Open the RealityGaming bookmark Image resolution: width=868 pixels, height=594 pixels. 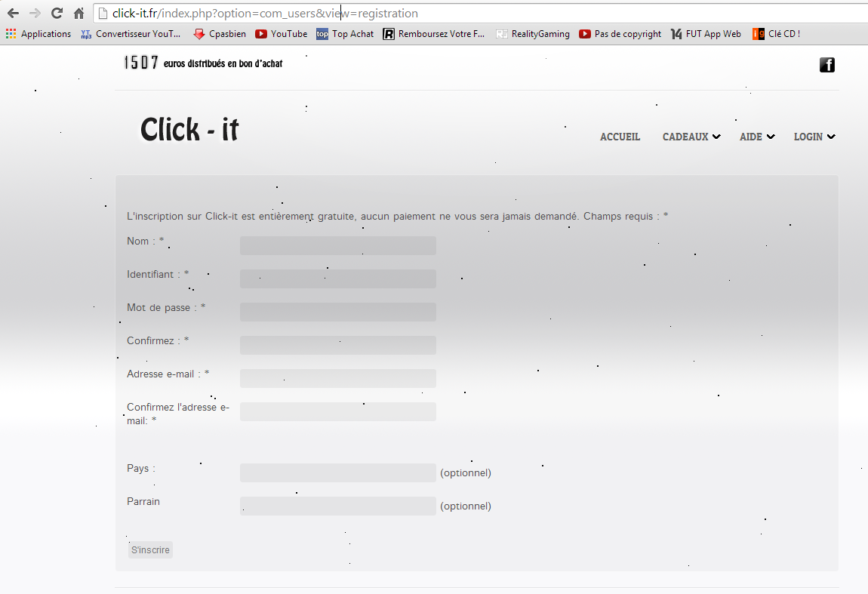533,34
